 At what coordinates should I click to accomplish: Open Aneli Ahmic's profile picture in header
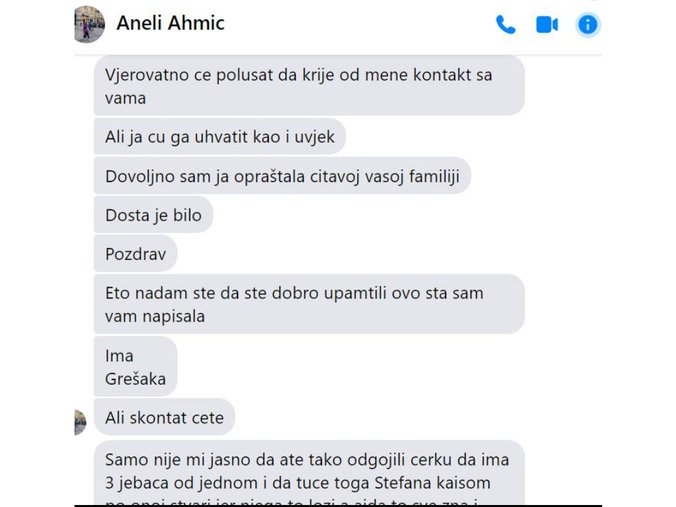point(89,24)
